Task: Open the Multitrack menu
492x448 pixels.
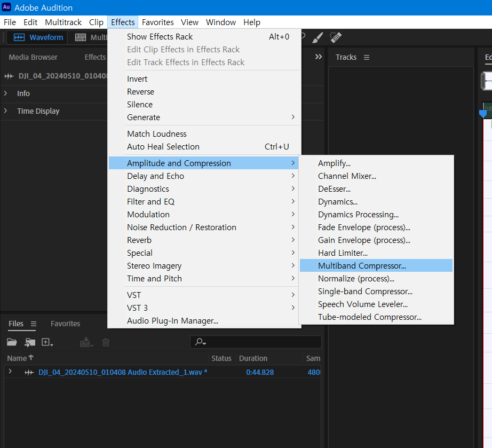Action: click(x=64, y=22)
